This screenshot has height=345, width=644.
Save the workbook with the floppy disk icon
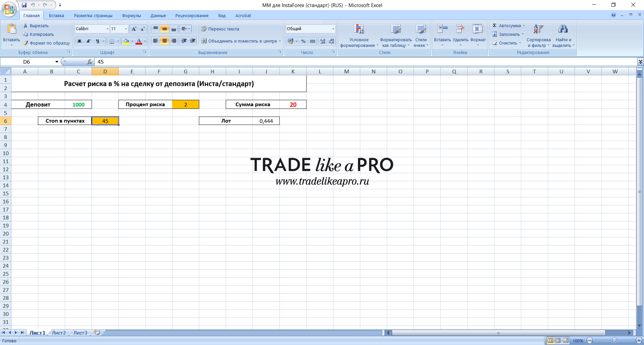click(x=24, y=5)
